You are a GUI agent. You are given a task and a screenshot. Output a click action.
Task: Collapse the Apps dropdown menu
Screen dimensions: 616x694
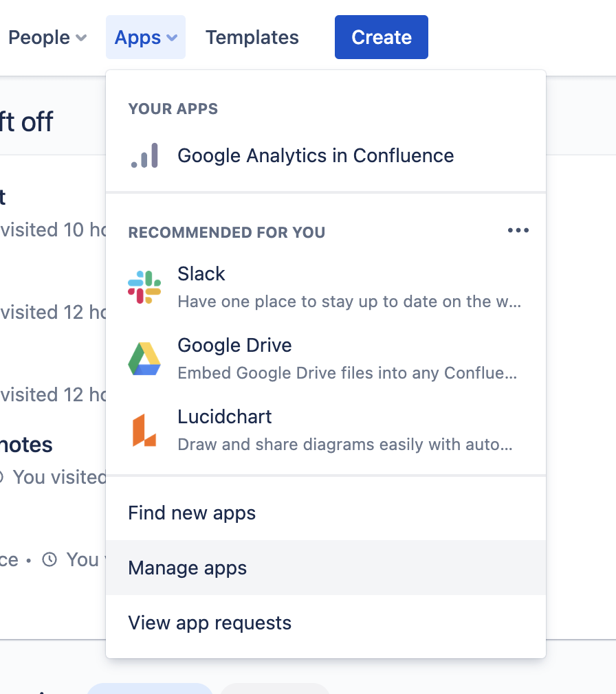pyautogui.click(x=146, y=38)
